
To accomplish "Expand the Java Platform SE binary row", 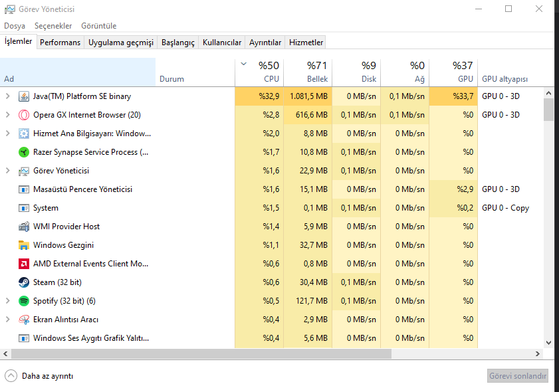I will click(8, 96).
